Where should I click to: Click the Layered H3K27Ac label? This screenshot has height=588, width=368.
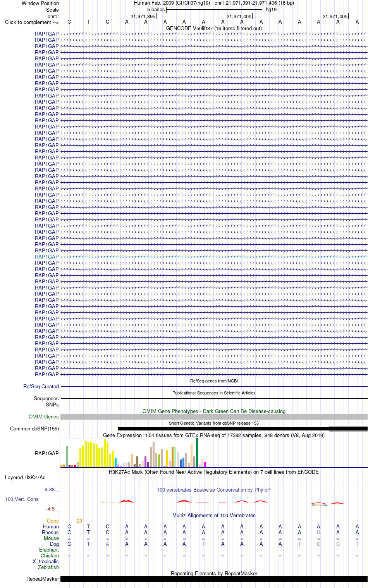pyautogui.click(x=25, y=477)
